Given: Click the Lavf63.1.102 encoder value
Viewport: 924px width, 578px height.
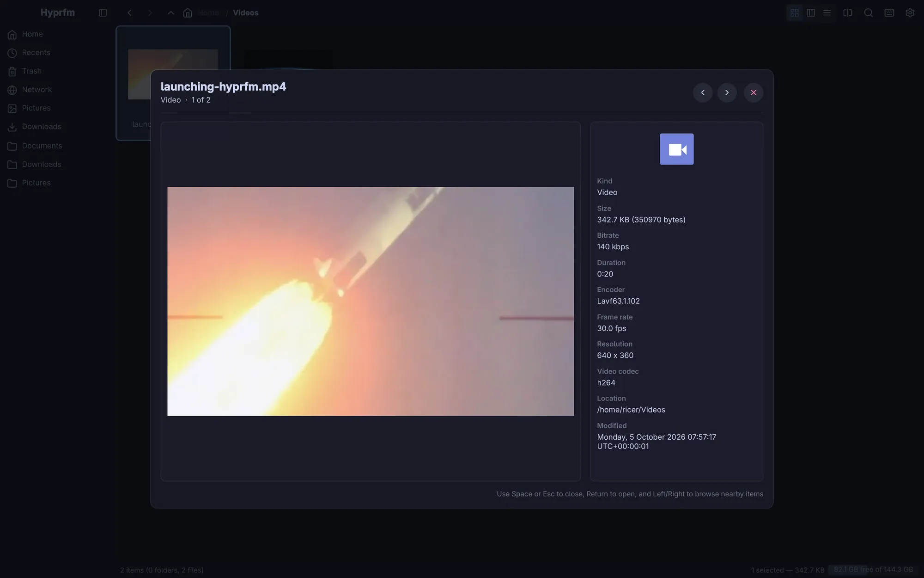Looking at the screenshot, I should coord(618,301).
